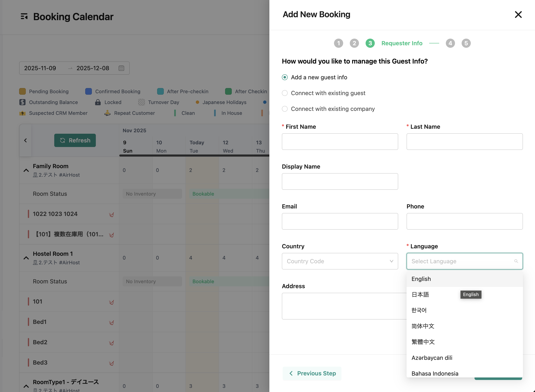This screenshot has width=535, height=392.
Task: Choose Connect with existing guest
Action: (284, 93)
